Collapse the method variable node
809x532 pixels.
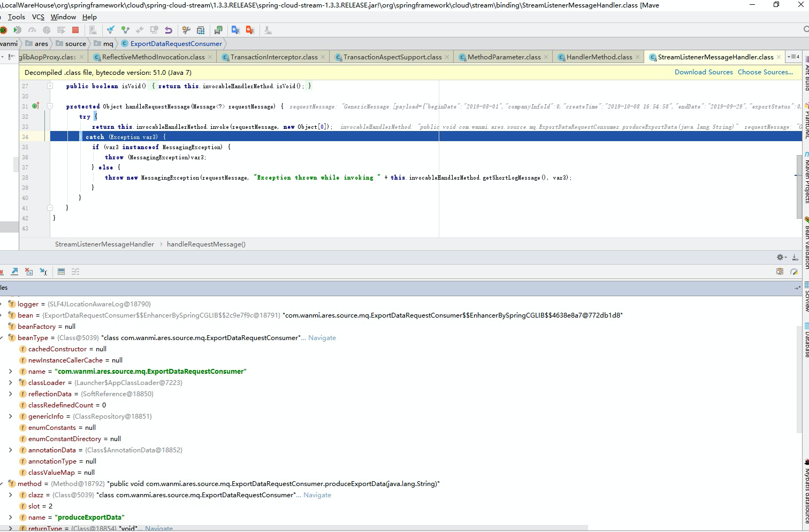(1, 484)
